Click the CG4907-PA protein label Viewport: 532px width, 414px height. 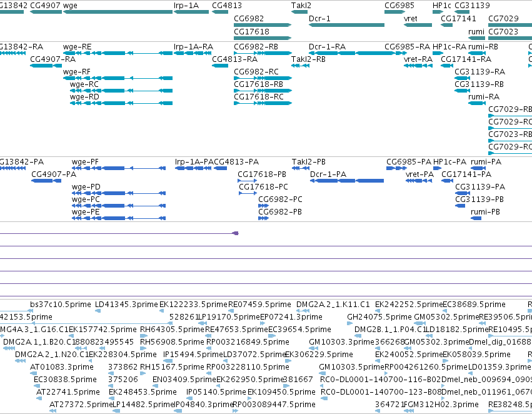[54, 174]
